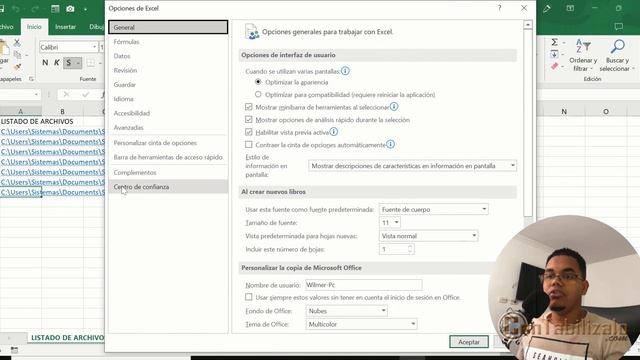This screenshot has height=360, width=640.
Task: Select Optimizar la apariencia radio button
Action: [x=258, y=82]
